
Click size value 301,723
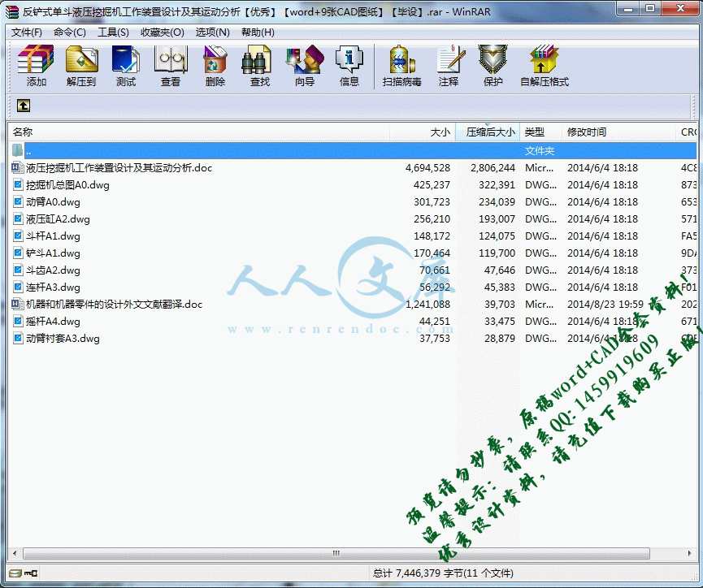pos(432,201)
